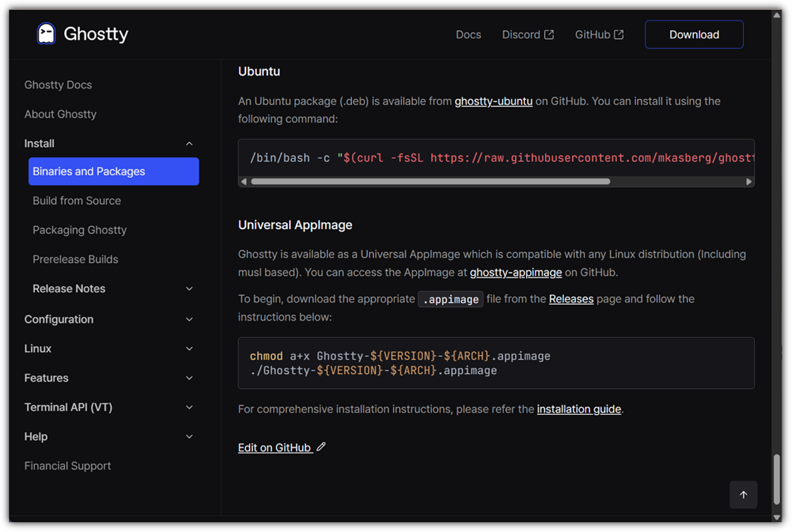Image resolution: width=792 pixels, height=532 pixels.
Task: Click the page vertical scrollbar thumb
Action: 776,479
